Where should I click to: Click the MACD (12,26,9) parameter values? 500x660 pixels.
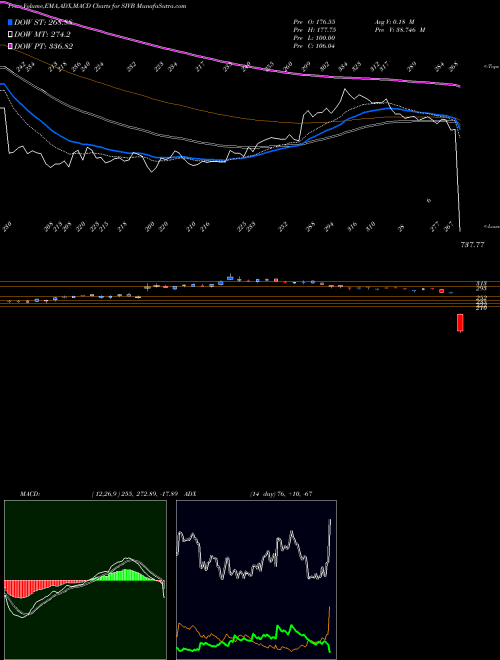point(135,493)
